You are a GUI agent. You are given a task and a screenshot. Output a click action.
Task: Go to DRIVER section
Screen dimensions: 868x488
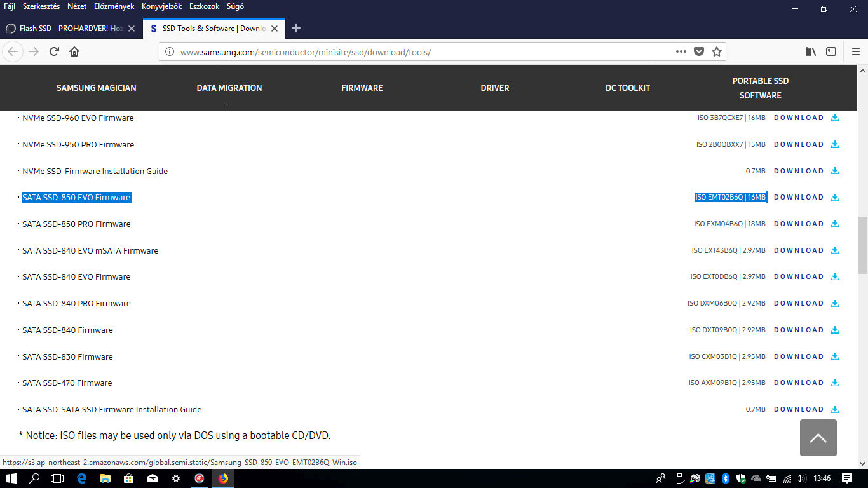(495, 88)
